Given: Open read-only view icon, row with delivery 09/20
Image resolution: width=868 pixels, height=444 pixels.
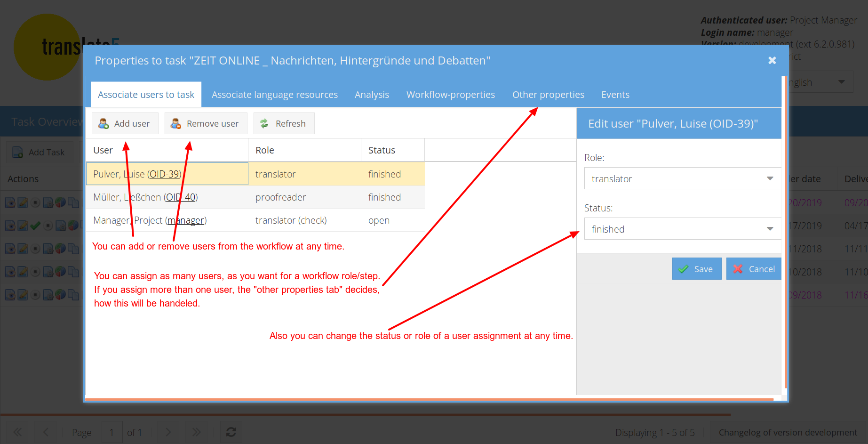Looking at the screenshot, I should tap(10, 202).
